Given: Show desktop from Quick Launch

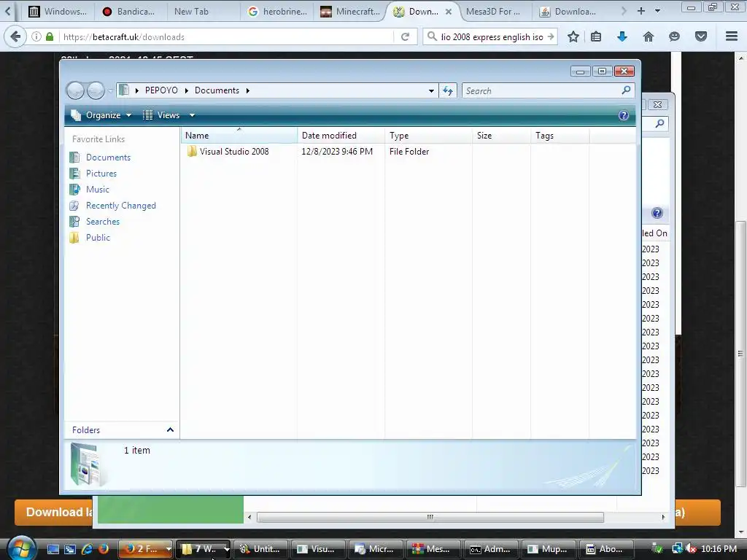Looking at the screenshot, I should [x=53, y=549].
